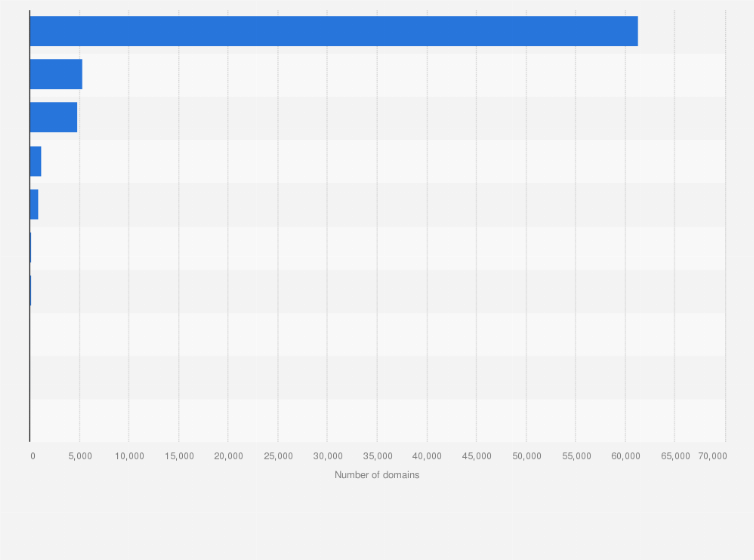Click the 0 axis tick label
754x560 pixels.
click(33, 456)
